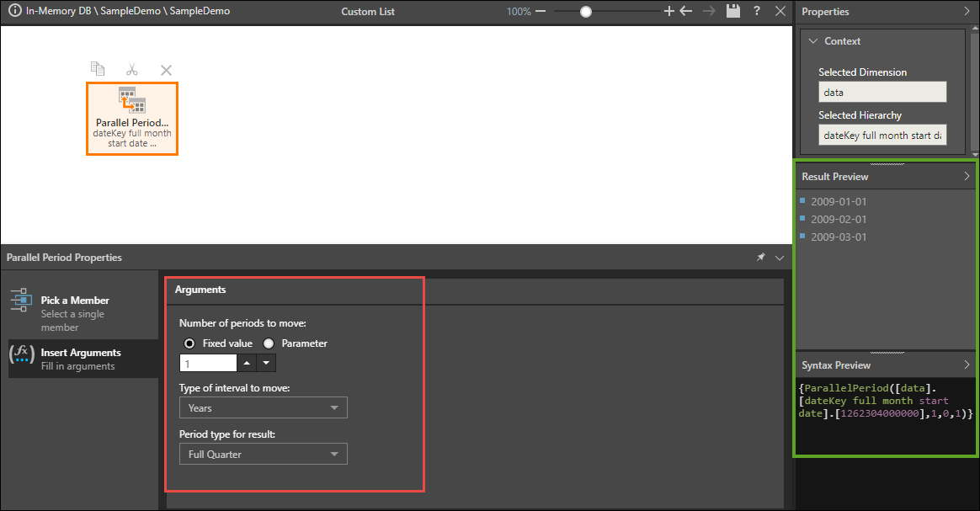Open Period type for result dropdown
This screenshot has height=511, width=980.
point(263,455)
